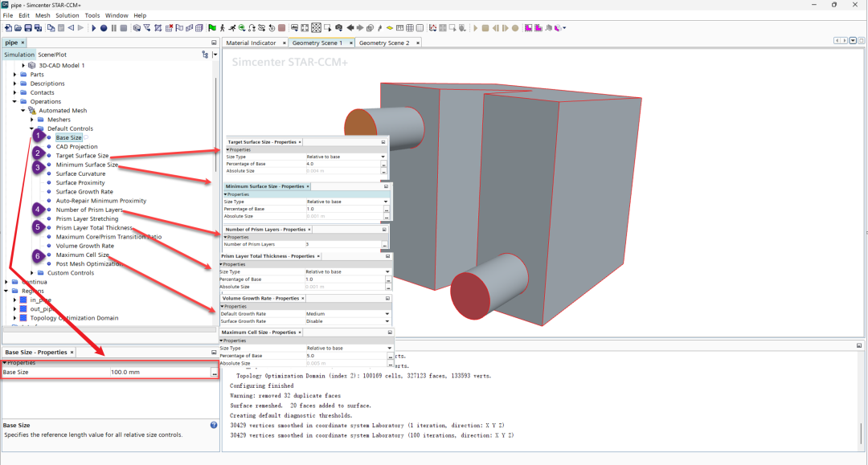Viewport: 868px width, 465px height.
Task: Click the Run running-figure icon
Action: point(232,27)
